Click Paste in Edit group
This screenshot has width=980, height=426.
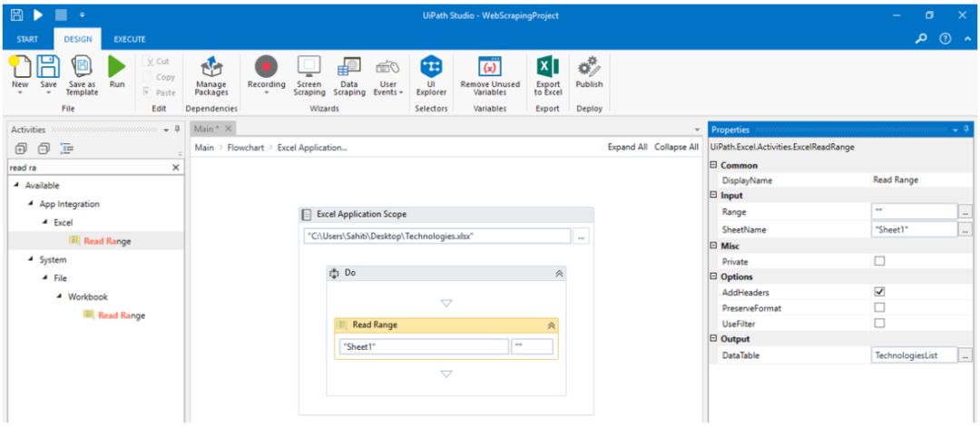(x=160, y=92)
